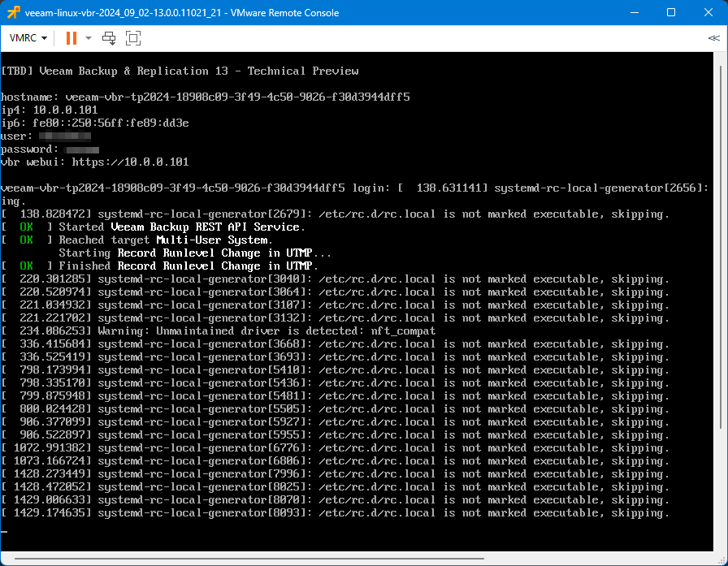The image size is (728, 566).
Task: Click the Started Veeam Backup REST API line
Action: point(182,227)
